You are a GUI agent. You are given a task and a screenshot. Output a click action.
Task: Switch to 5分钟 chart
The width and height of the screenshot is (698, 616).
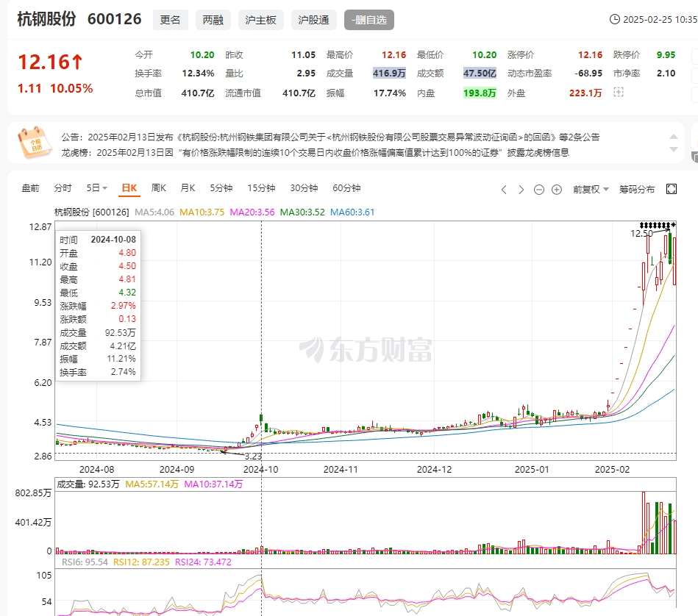point(221,188)
